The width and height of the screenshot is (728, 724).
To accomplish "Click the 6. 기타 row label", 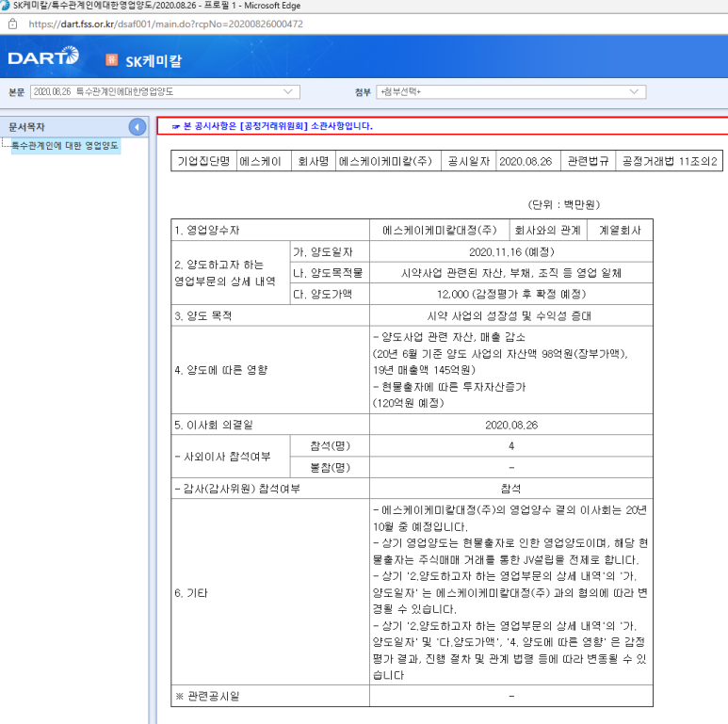I will [x=191, y=593].
